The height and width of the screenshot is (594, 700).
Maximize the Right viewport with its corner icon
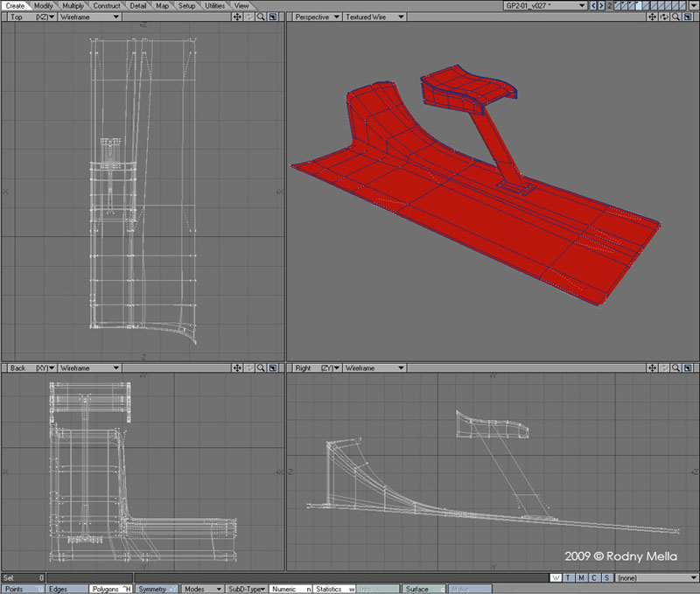[688, 368]
